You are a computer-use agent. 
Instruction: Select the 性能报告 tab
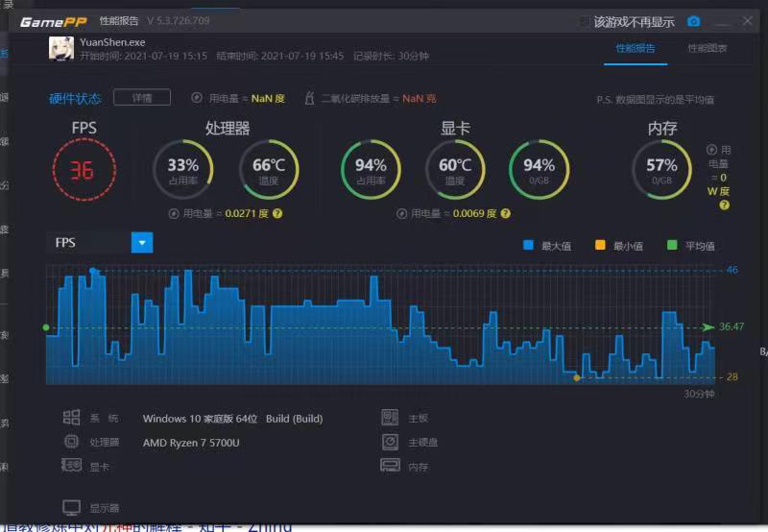click(635, 48)
